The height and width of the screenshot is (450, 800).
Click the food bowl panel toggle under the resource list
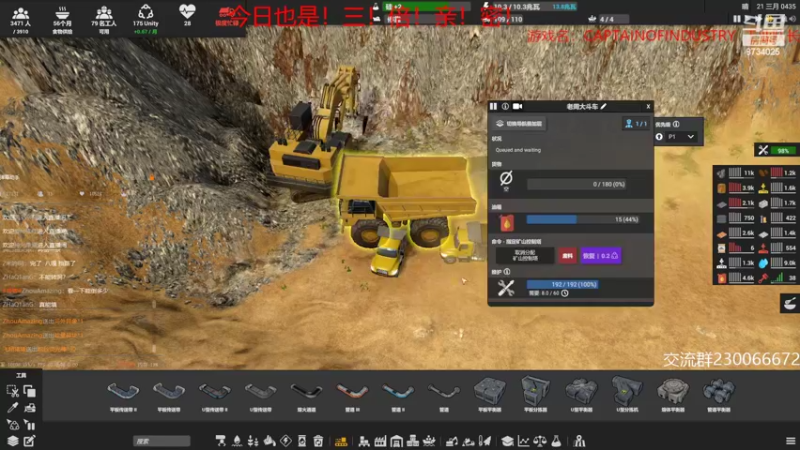coord(790,304)
